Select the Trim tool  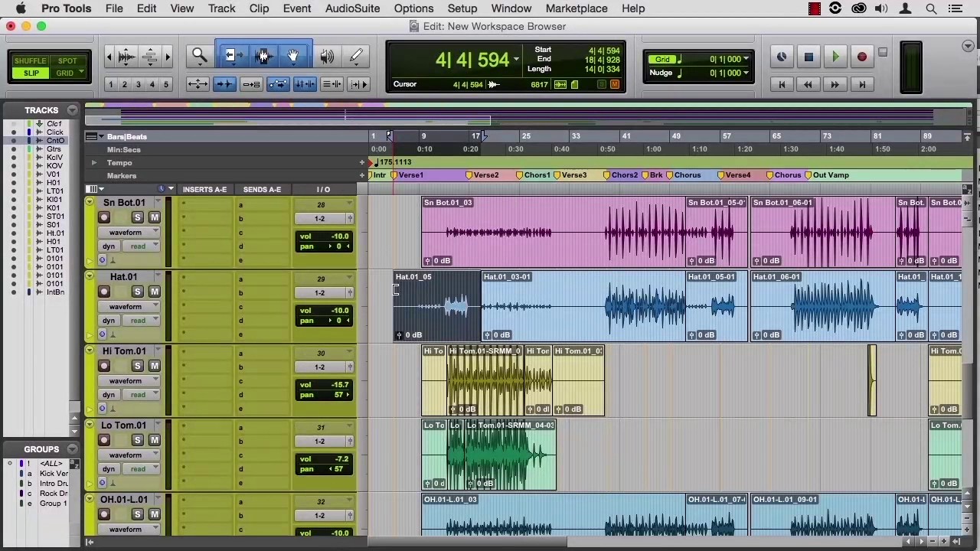[x=233, y=56]
